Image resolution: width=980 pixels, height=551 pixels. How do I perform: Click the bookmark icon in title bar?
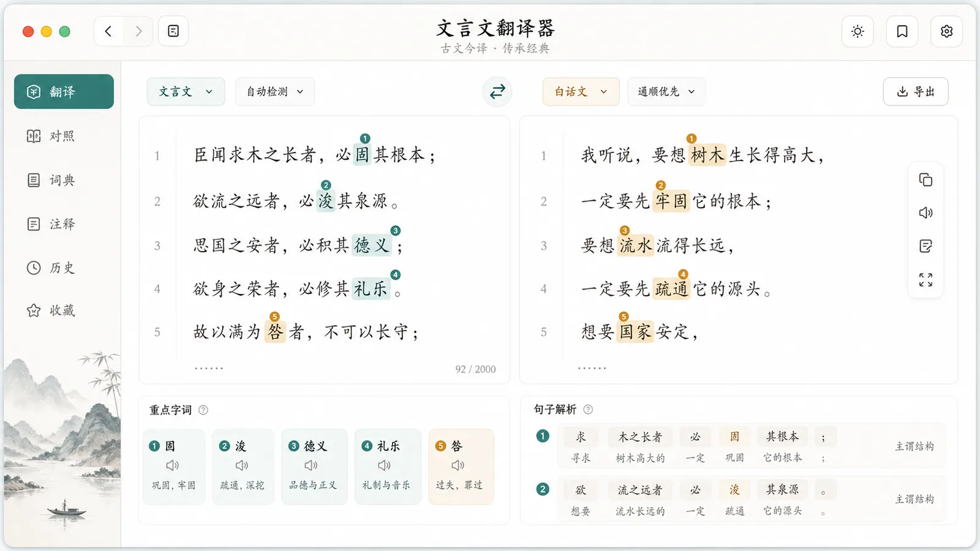pyautogui.click(x=902, y=31)
